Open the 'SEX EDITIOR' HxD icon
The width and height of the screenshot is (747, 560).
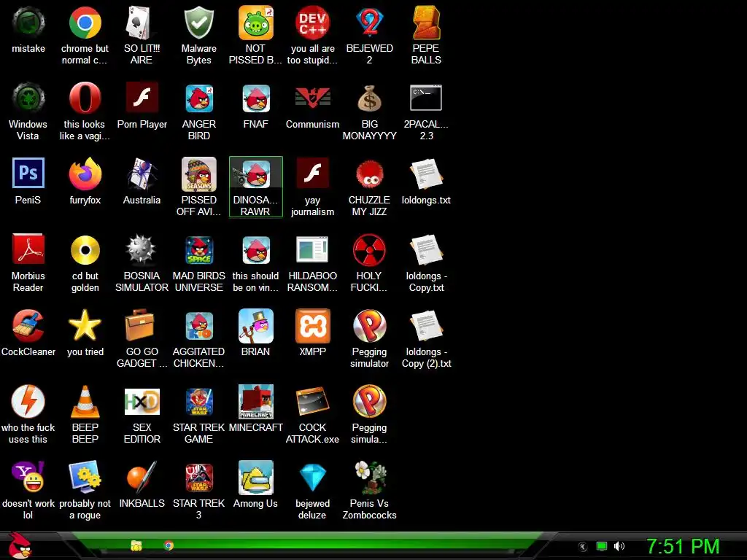(142, 402)
